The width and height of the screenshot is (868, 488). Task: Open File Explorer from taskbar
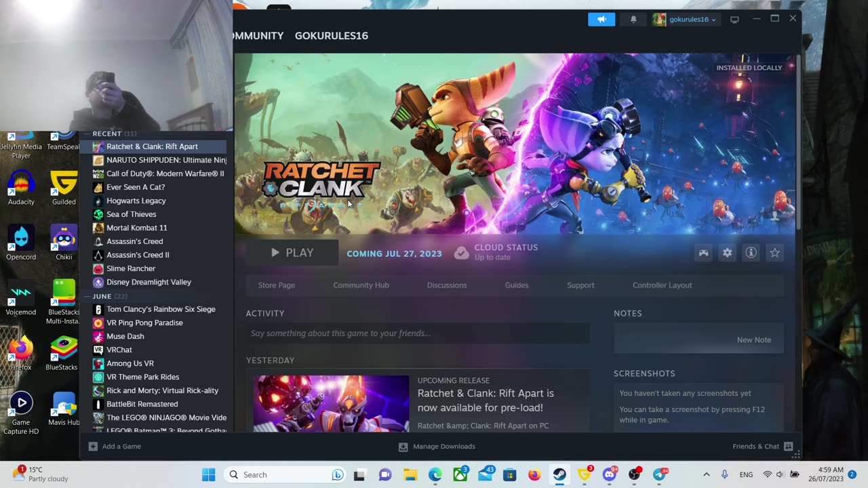pyautogui.click(x=410, y=474)
